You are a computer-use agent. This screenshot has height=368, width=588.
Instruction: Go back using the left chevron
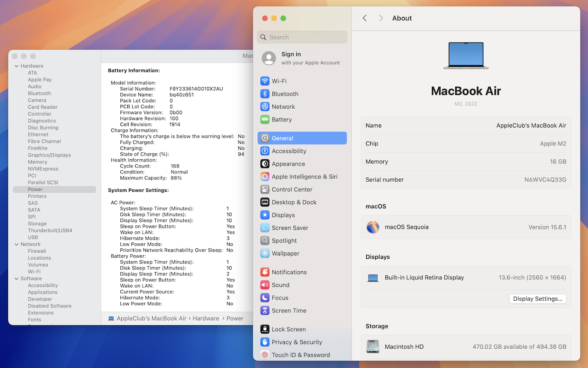point(365,18)
